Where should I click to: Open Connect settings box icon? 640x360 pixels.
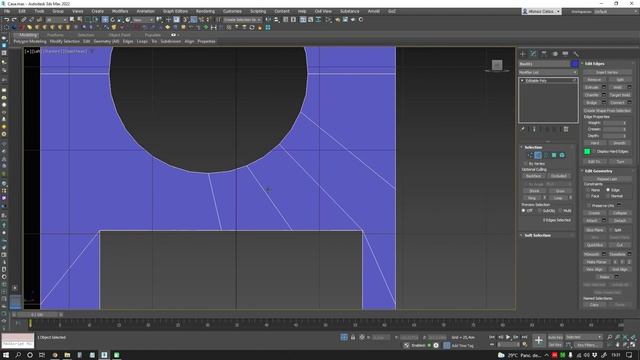tap(629, 103)
